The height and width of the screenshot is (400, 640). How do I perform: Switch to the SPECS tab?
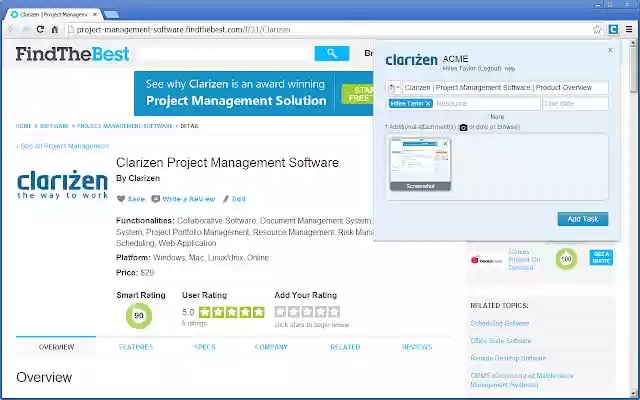point(204,347)
